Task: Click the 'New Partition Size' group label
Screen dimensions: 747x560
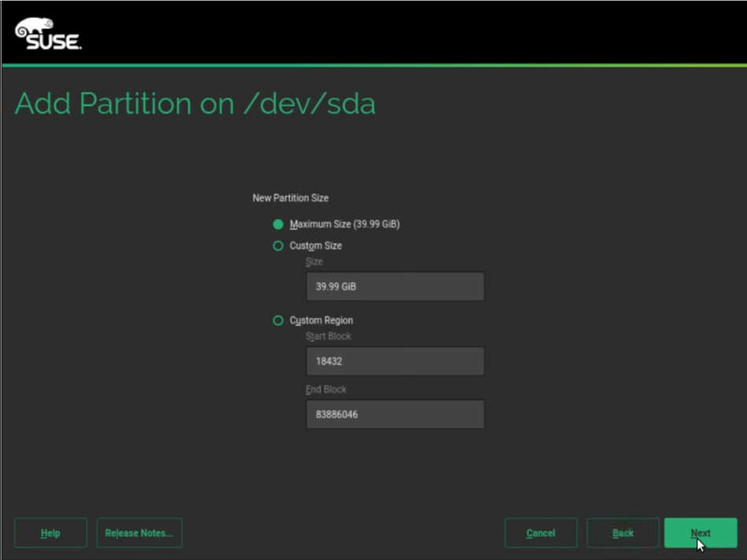Action: click(x=290, y=198)
